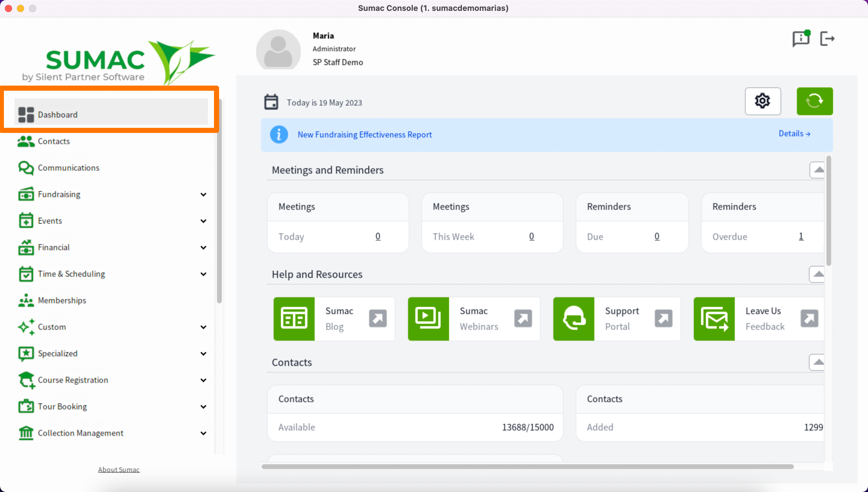This screenshot has height=492, width=868.
Task: Click the Specialized star icon
Action: coord(26,353)
